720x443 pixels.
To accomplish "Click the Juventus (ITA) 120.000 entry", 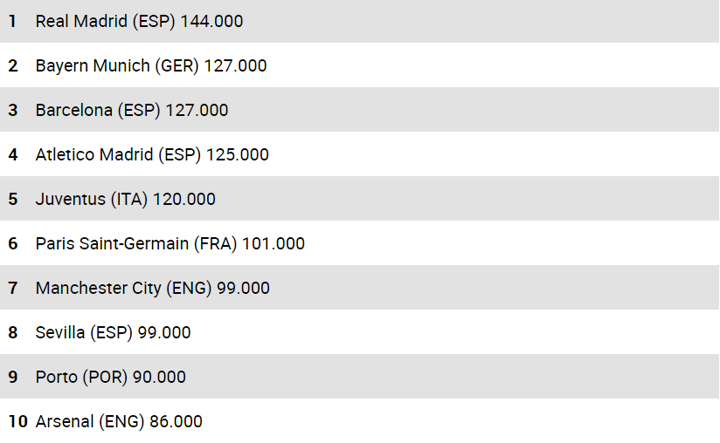I will click(x=125, y=199).
